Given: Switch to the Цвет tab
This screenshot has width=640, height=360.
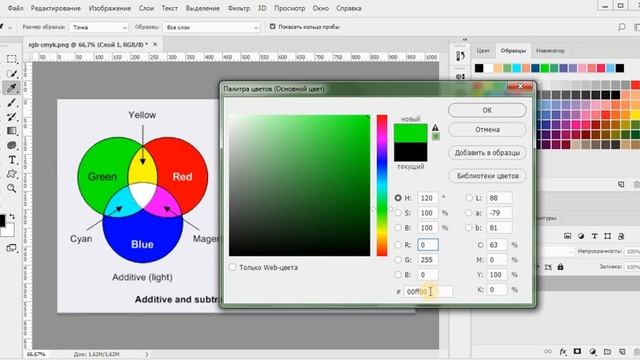Looking at the screenshot, I should click(x=483, y=50).
